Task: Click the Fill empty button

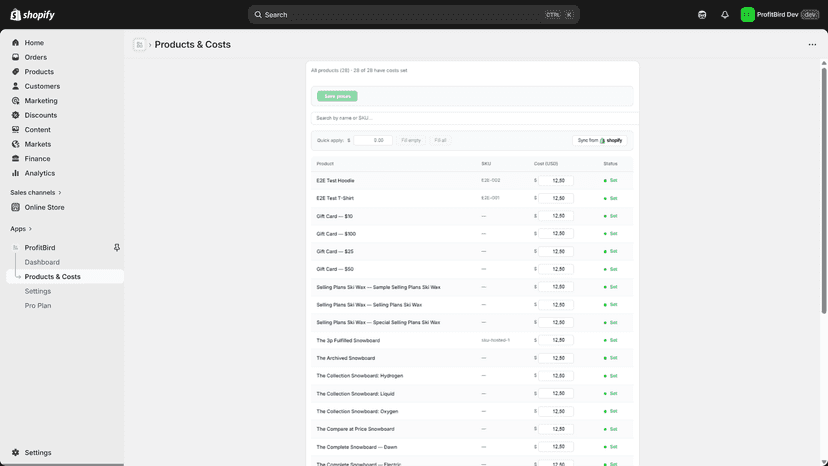Action: pyautogui.click(x=411, y=140)
